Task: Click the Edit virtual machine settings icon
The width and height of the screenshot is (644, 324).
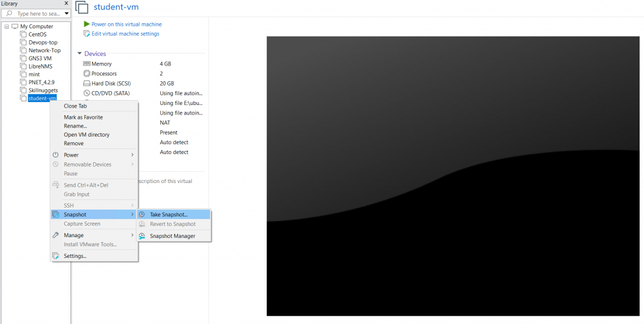Action: pyautogui.click(x=87, y=34)
